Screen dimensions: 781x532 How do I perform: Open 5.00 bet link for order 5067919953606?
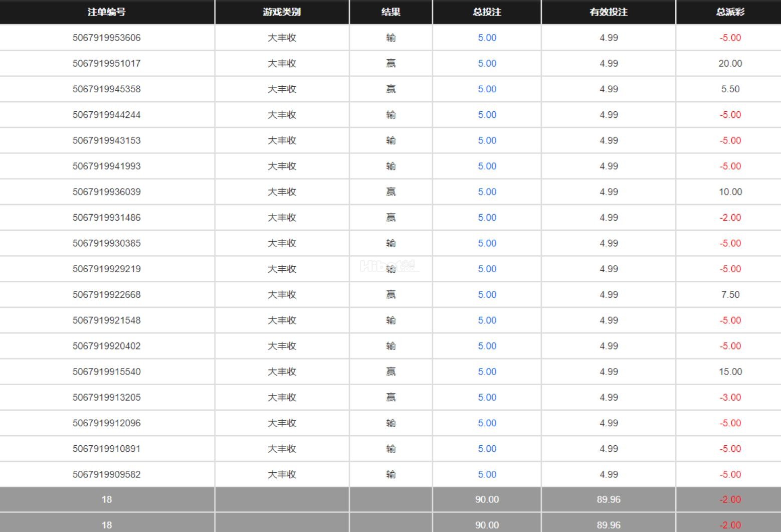(x=487, y=38)
